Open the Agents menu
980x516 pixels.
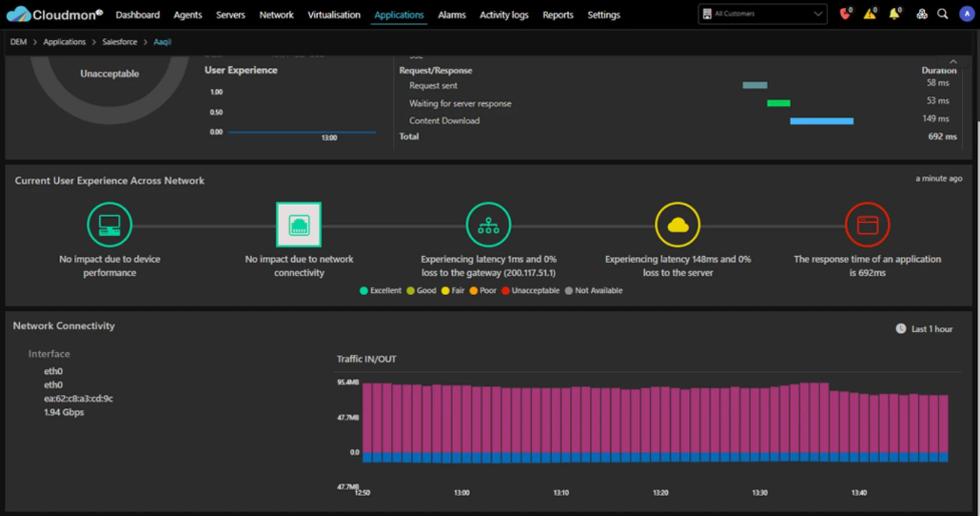(x=188, y=14)
